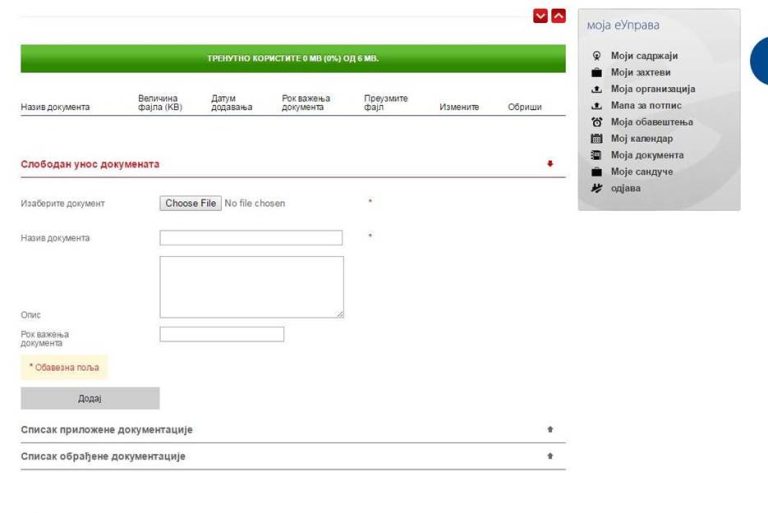Click the briefcase icon beside Моји захтеви

click(596, 73)
